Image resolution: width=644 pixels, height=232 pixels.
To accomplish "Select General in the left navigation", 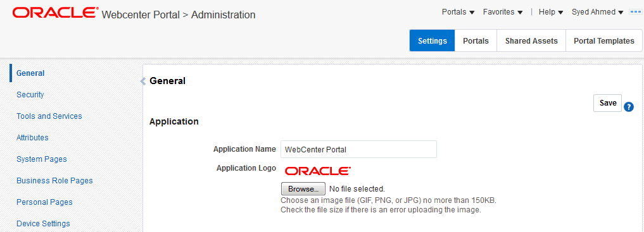I will 30,73.
